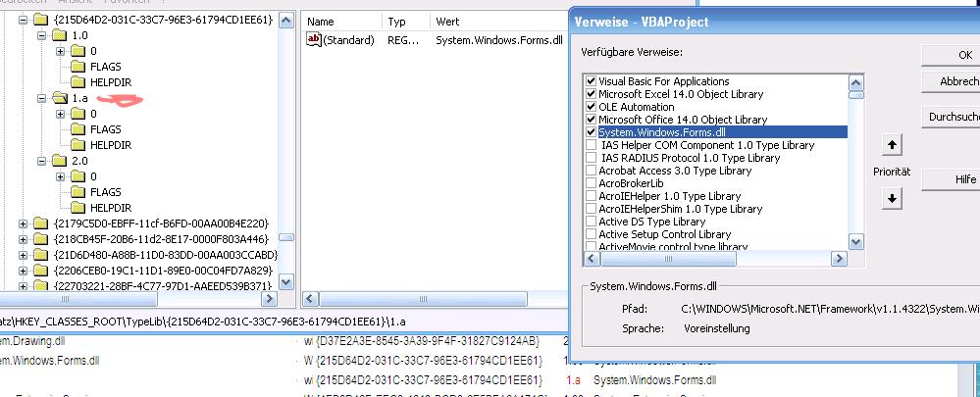The height and width of the screenshot is (397, 980).
Task: Check AcroIEHelper 1.0 Type Library
Action: tap(591, 196)
